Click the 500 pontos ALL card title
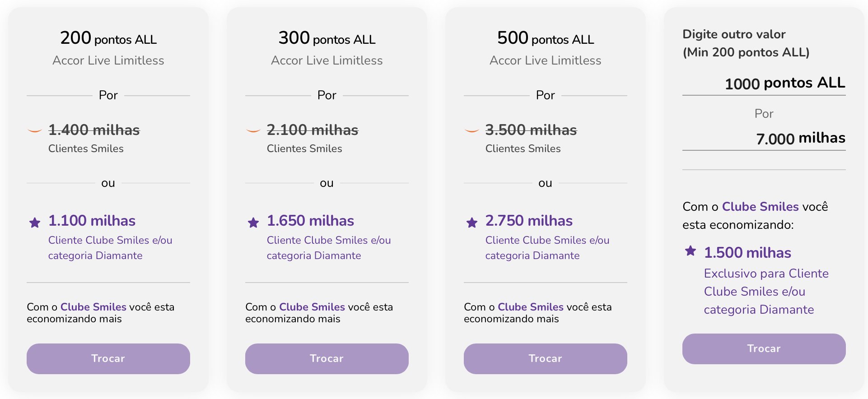 point(546,38)
